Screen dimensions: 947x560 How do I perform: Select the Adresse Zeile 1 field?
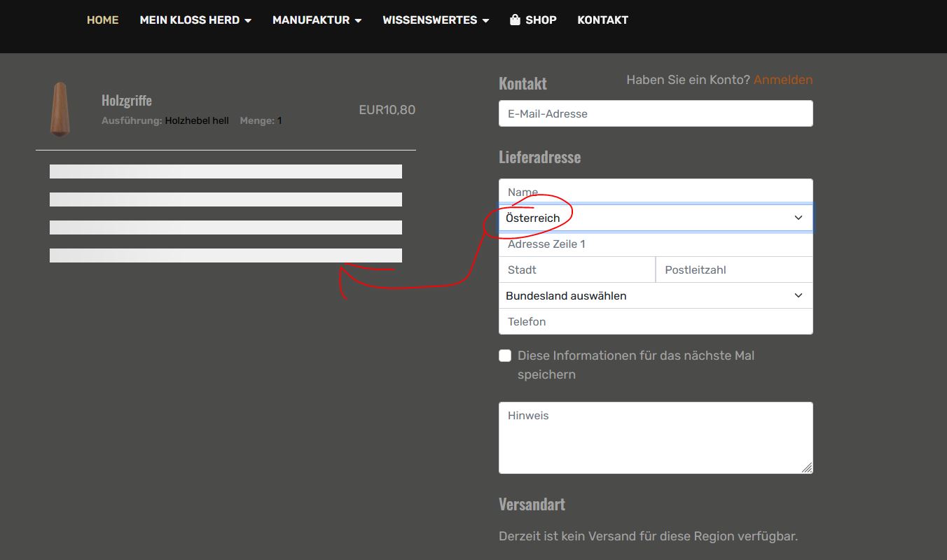click(655, 244)
